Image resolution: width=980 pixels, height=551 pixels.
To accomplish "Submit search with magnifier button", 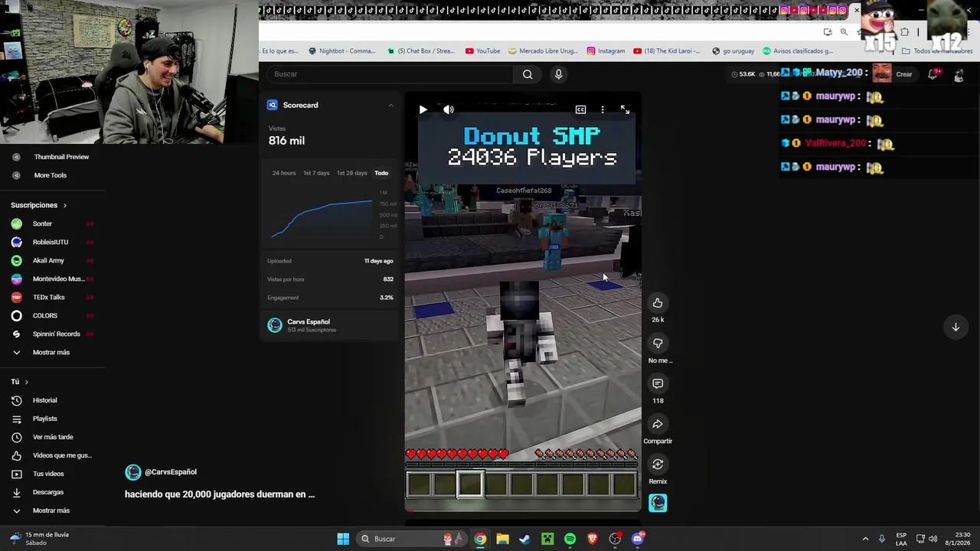I will pyautogui.click(x=528, y=74).
